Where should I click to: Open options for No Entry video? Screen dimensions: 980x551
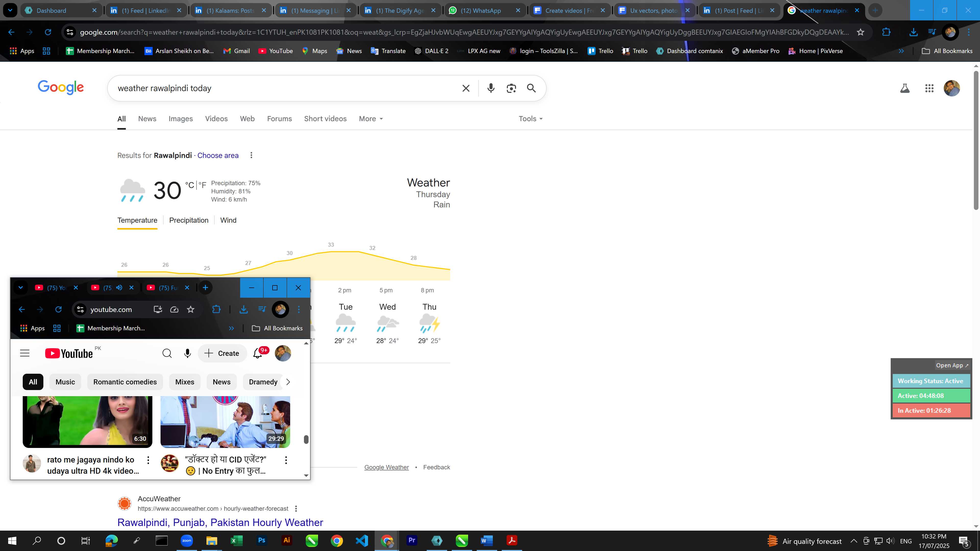(x=286, y=460)
